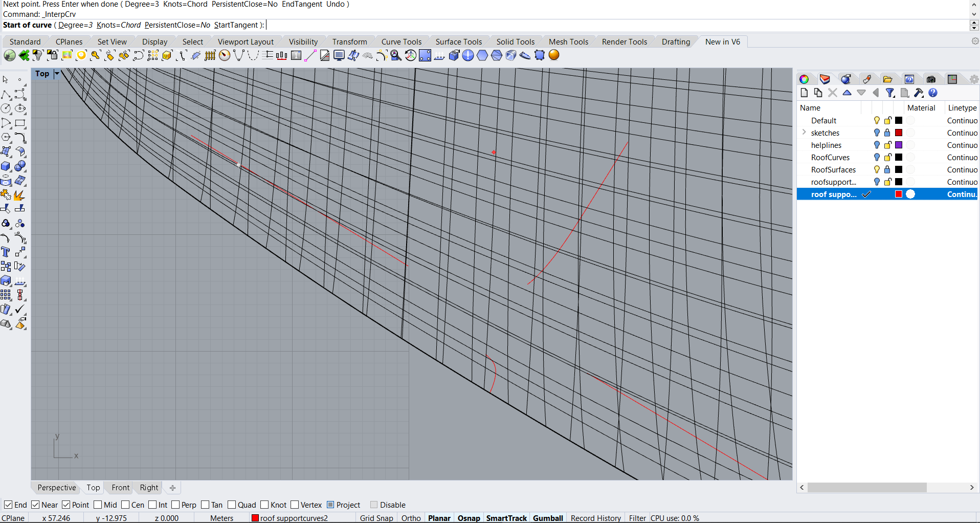Open the Curve Tools toolbar tab
The image size is (980, 523).
(x=402, y=41)
